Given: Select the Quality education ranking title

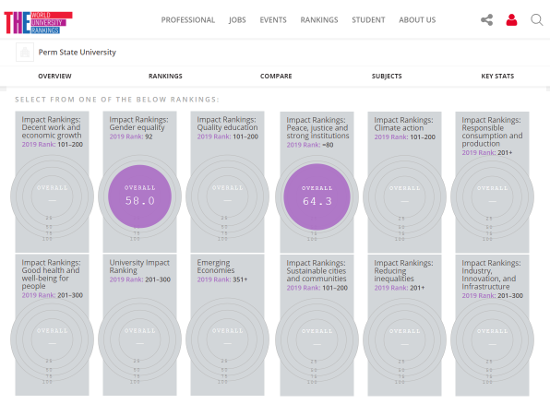Looking at the screenshot, I should coord(227,123).
